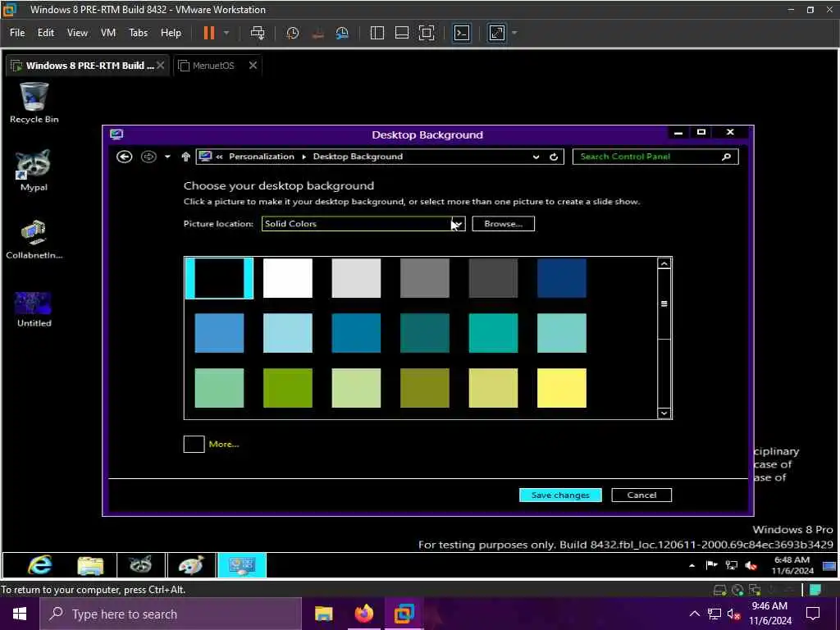Click the host Type here to search box

tap(171, 614)
